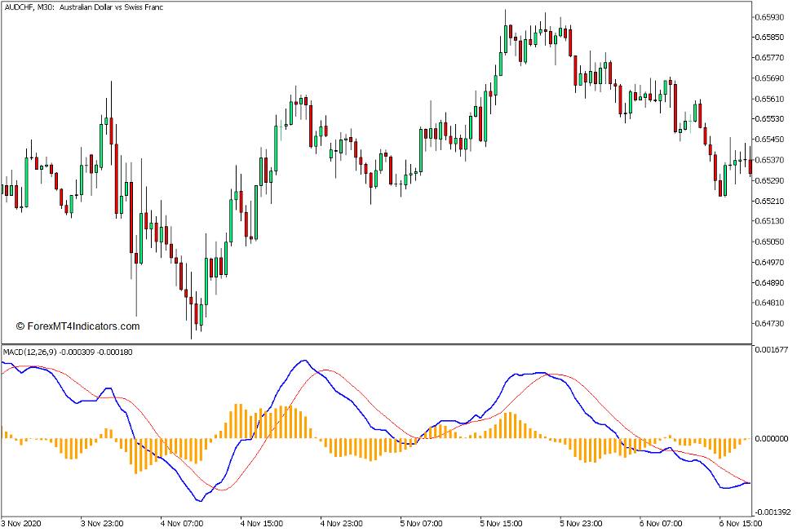Click the 0.001677 value on MACD scale

pos(773,348)
